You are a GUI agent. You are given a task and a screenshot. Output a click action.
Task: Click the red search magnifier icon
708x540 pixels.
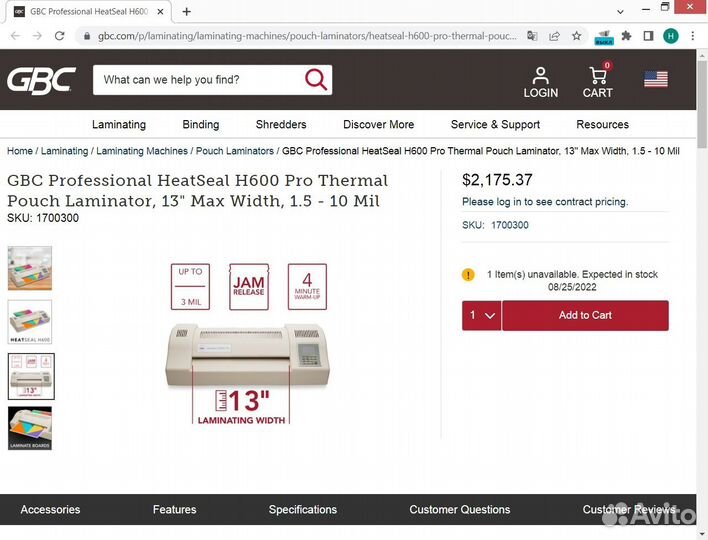pos(316,80)
